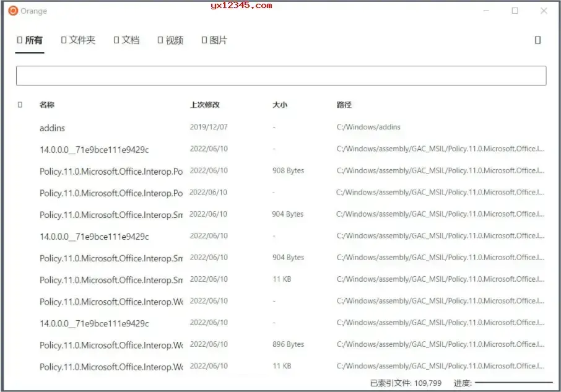Viewport: 561px width, 392px height.
Task: Click the 进度 progress bar
Action: pyautogui.click(x=514, y=382)
